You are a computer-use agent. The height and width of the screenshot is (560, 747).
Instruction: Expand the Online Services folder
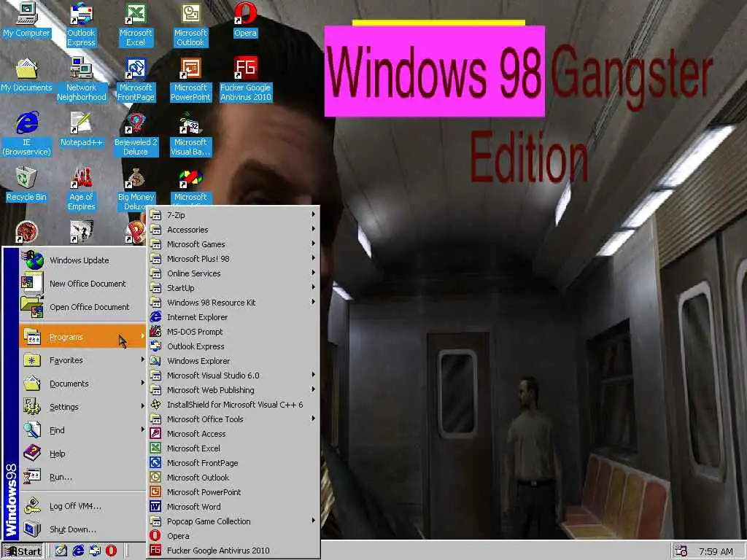pyautogui.click(x=233, y=273)
